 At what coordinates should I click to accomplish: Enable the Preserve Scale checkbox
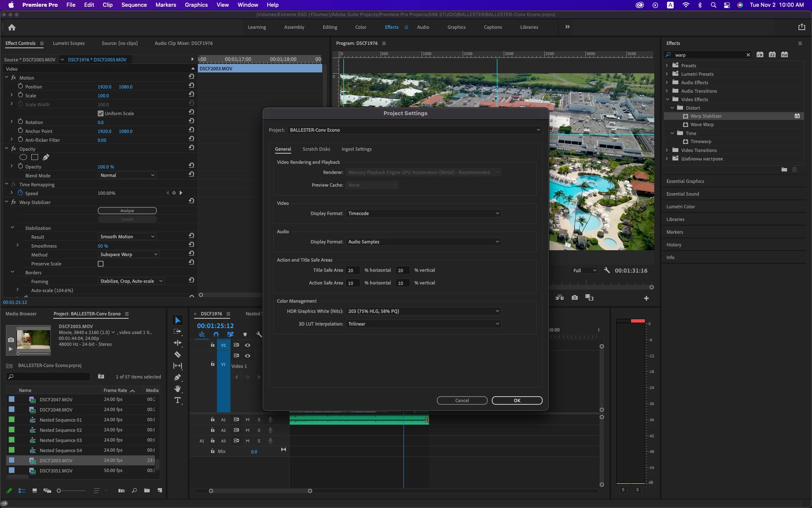pyautogui.click(x=101, y=264)
